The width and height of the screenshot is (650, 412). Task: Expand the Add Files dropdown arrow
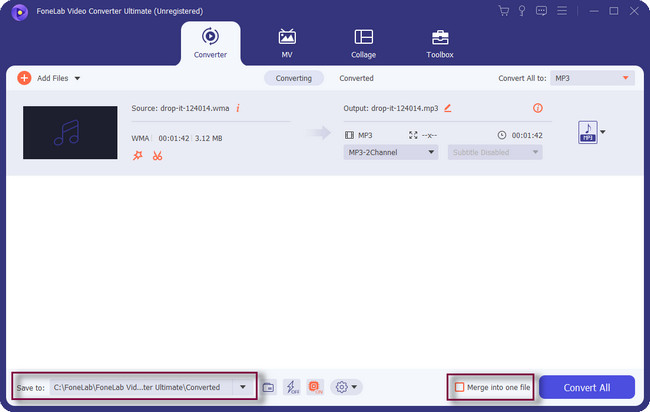click(x=77, y=78)
